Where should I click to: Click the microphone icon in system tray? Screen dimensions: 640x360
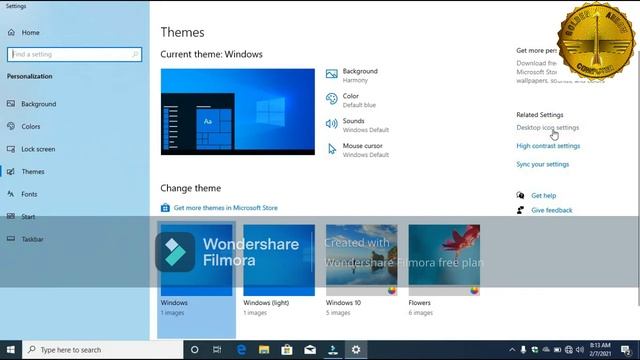[523, 350]
